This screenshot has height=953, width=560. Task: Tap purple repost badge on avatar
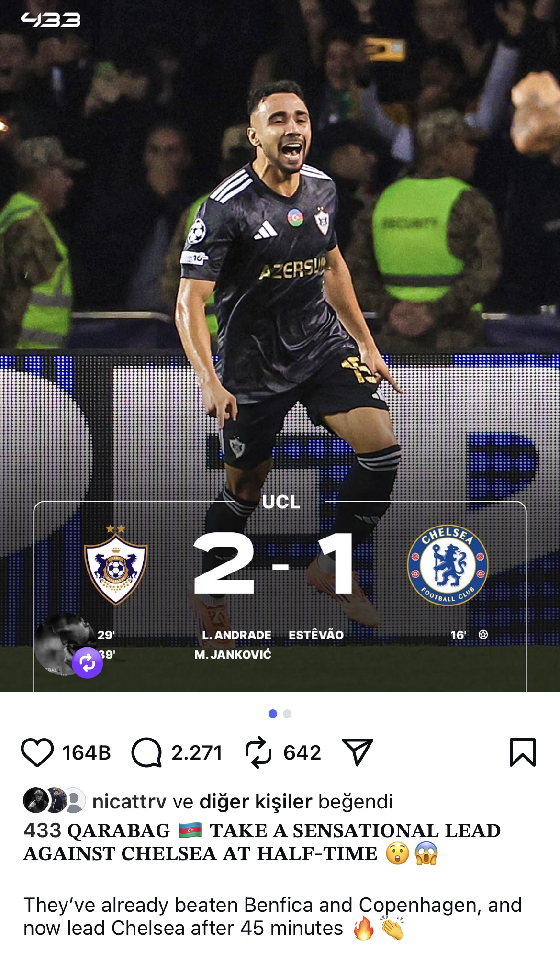tap(88, 662)
